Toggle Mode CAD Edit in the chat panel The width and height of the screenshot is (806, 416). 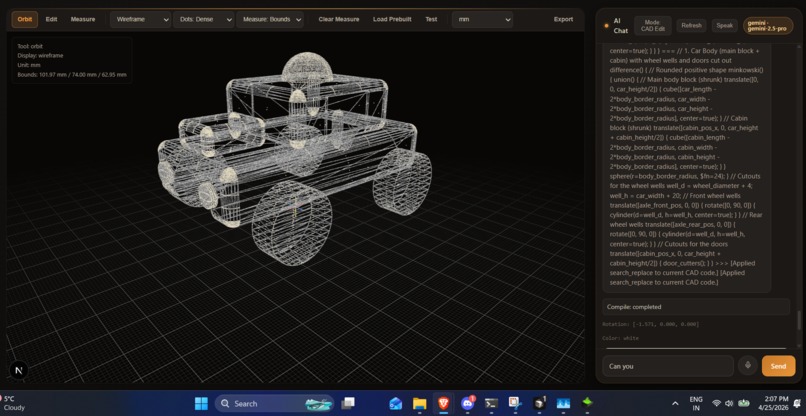tap(652, 25)
